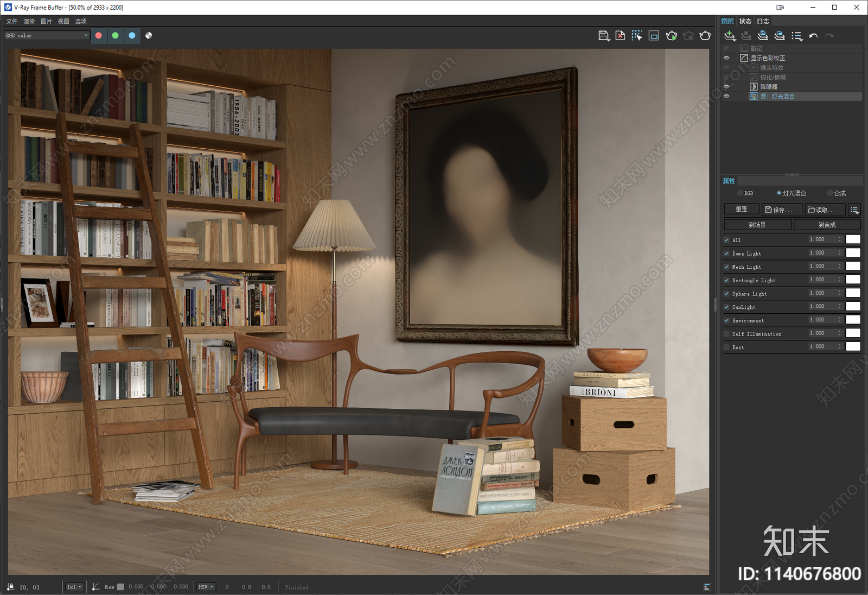
Task: Clear the rendered image
Action: click(x=621, y=36)
